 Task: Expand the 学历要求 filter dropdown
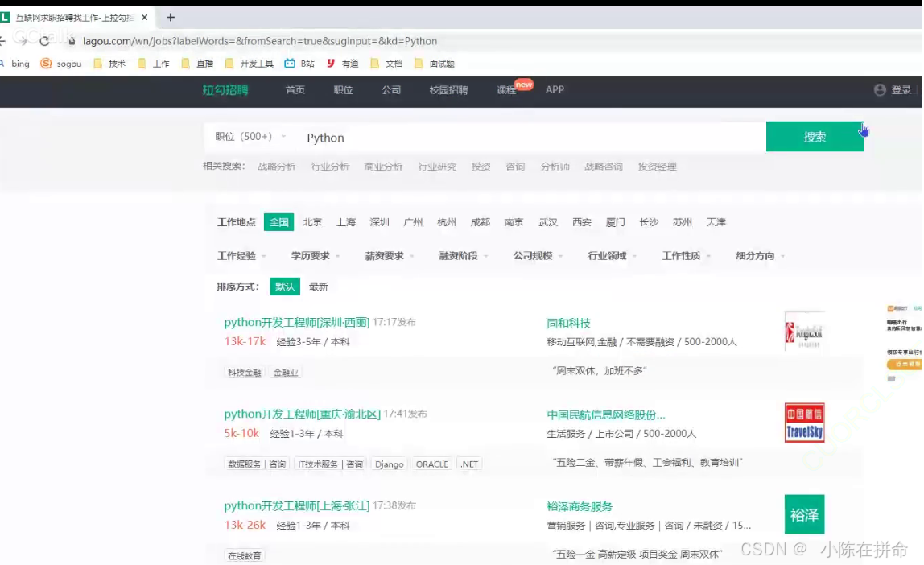tap(316, 256)
